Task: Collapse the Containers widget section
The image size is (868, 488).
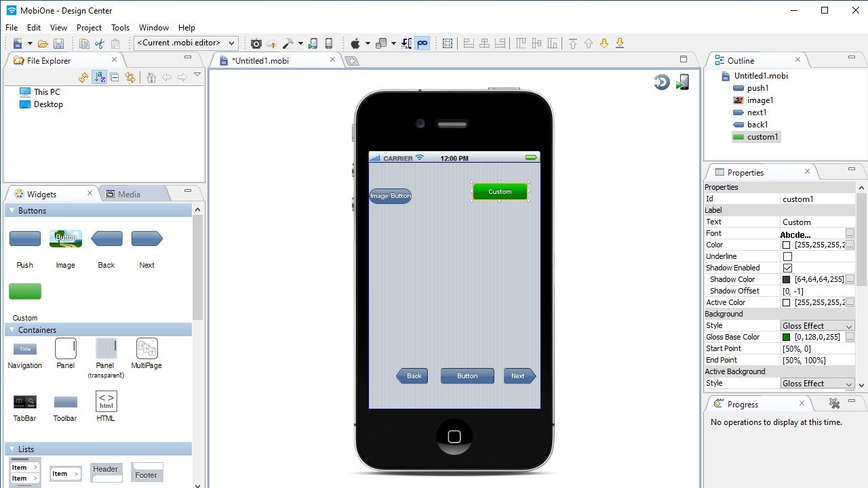Action: 11,330
